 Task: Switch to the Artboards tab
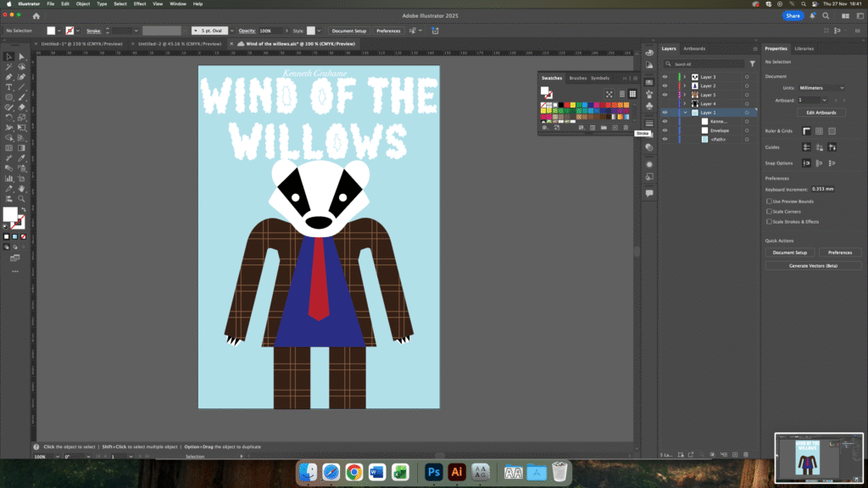(x=693, y=48)
